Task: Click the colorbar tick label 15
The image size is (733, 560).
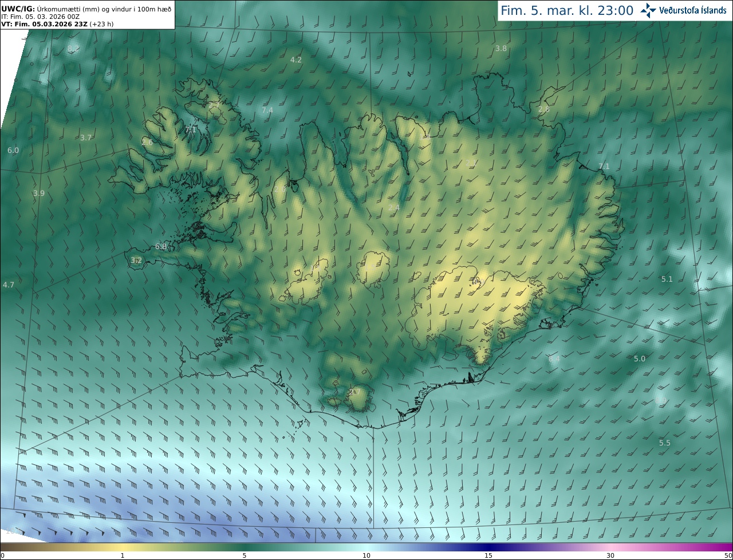Action: click(488, 555)
